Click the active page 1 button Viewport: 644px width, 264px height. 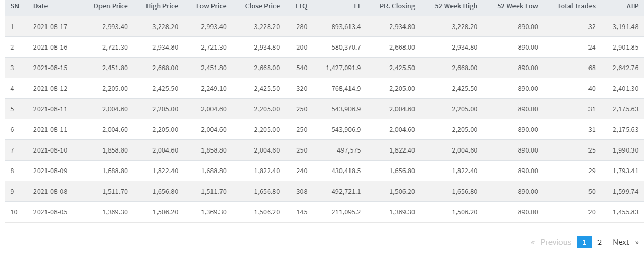pyautogui.click(x=584, y=242)
